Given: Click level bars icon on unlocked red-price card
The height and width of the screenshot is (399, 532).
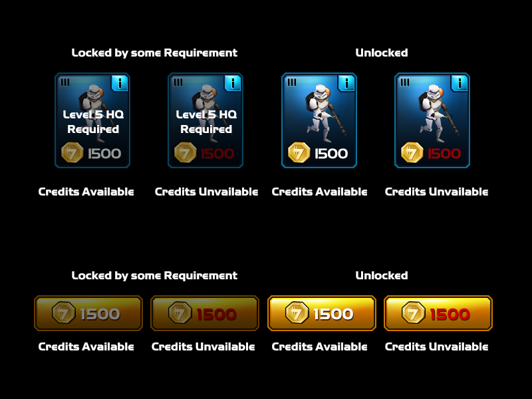Looking at the screenshot, I should coord(404,82).
